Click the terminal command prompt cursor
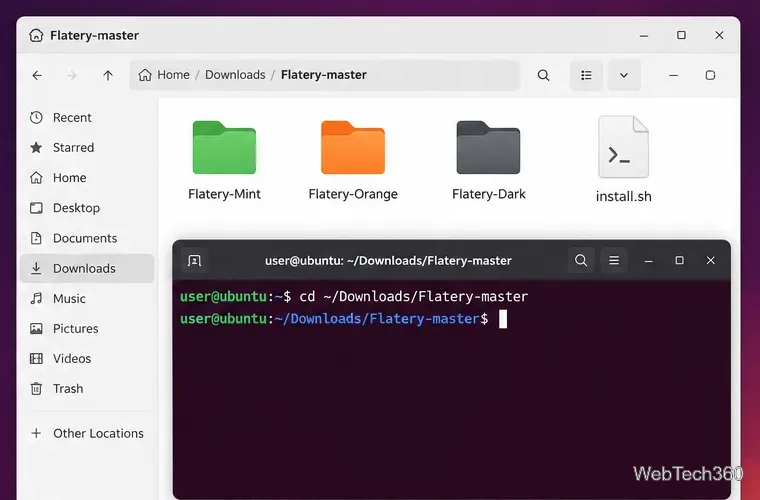This screenshot has height=500, width=760. tap(503, 319)
